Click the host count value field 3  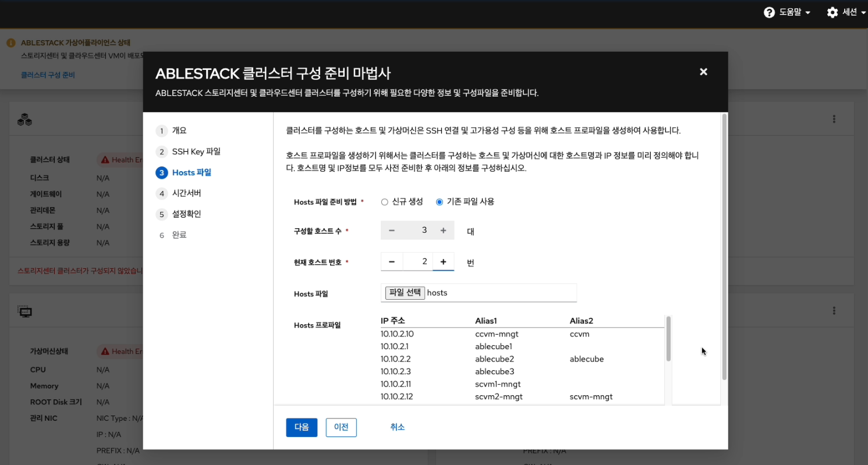point(417,230)
